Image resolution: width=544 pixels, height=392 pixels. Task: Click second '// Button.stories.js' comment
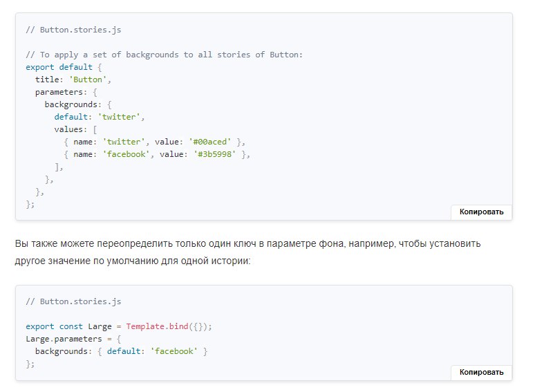tap(73, 301)
